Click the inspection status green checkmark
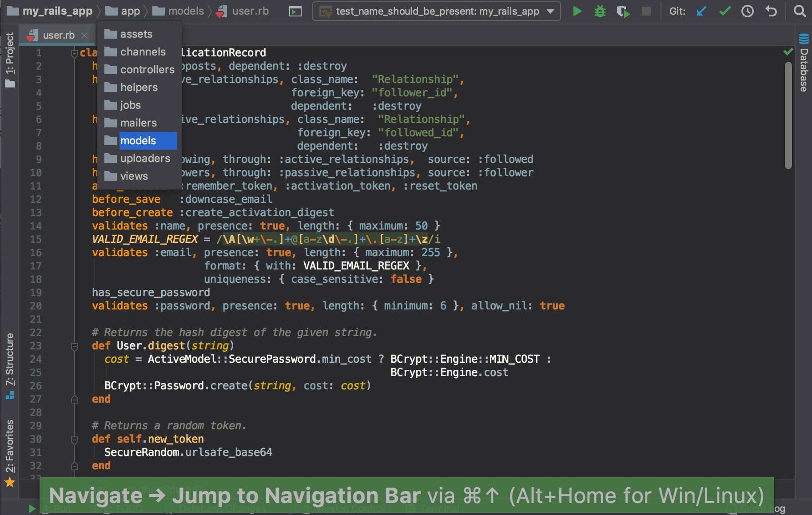812x515 pixels. (788, 52)
